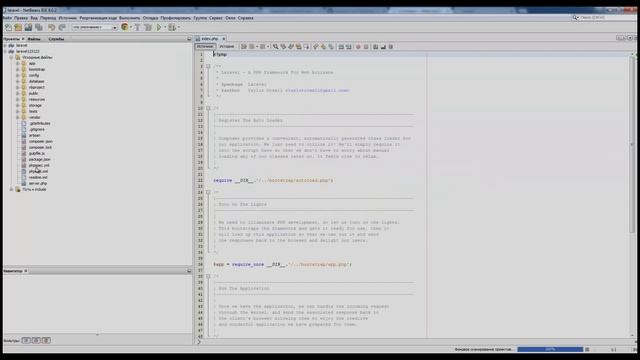Open the Источник menu
Screen dimensions: 640x360
click(67, 18)
